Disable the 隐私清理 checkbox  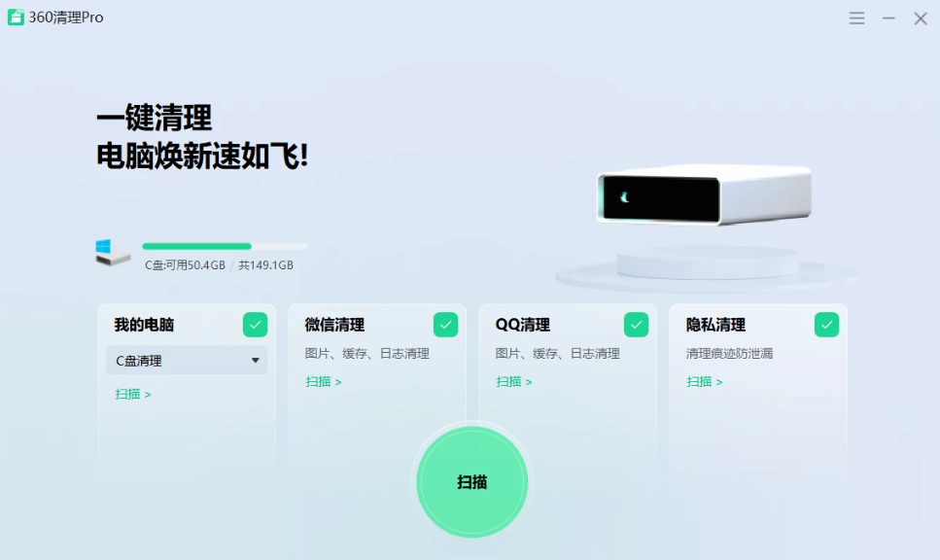[826, 325]
